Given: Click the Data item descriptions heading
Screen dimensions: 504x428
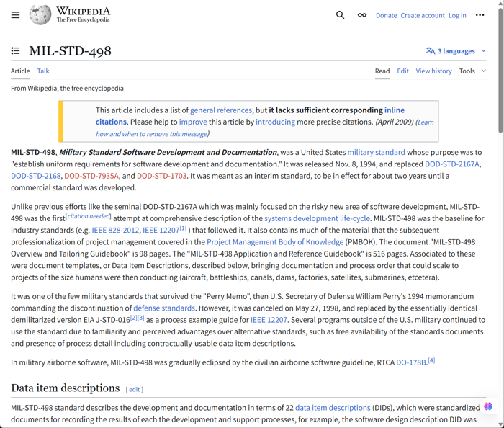Looking at the screenshot, I should coord(66,388).
